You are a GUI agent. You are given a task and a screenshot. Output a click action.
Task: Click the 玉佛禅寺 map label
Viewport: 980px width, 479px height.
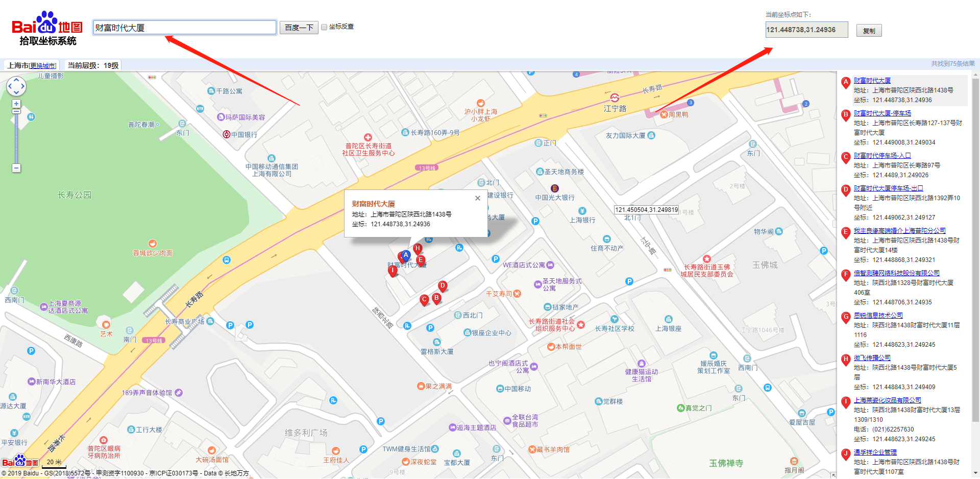click(726, 463)
